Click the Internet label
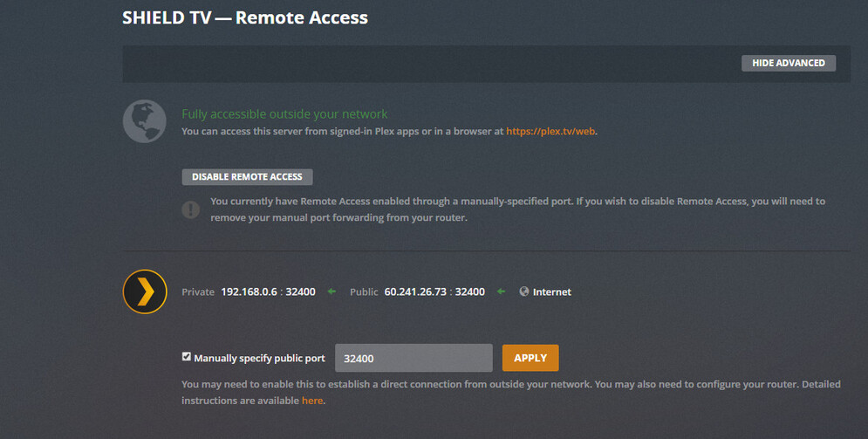868x439 pixels. [x=552, y=292]
